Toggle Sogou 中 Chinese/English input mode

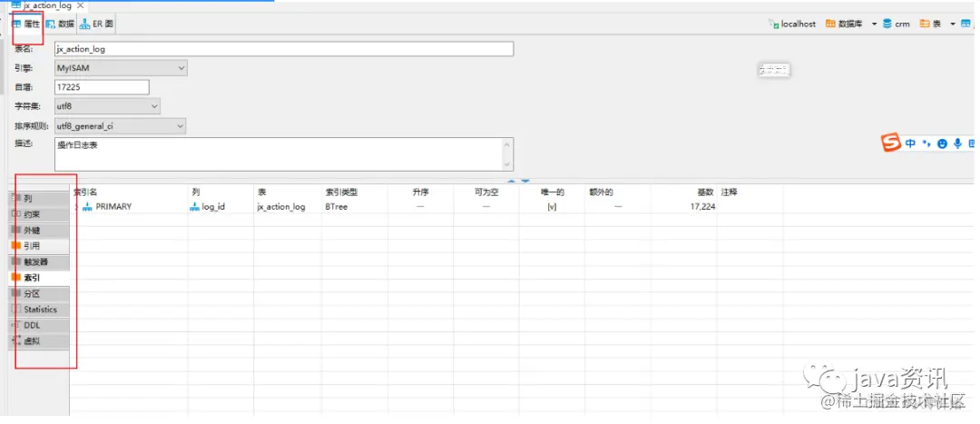coord(911,143)
